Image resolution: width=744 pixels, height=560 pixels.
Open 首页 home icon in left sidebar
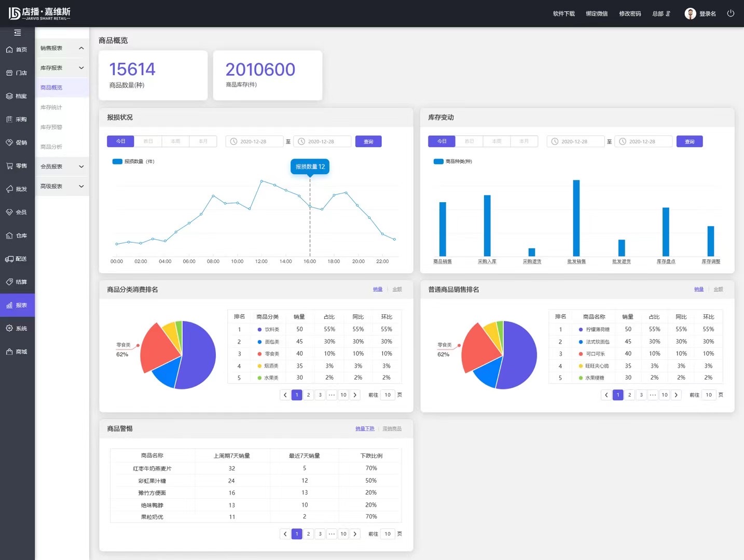pyautogui.click(x=9, y=50)
